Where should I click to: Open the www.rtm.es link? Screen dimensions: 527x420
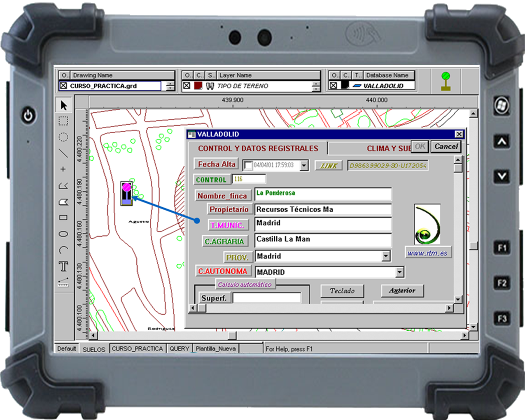pyautogui.click(x=427, y=253)
